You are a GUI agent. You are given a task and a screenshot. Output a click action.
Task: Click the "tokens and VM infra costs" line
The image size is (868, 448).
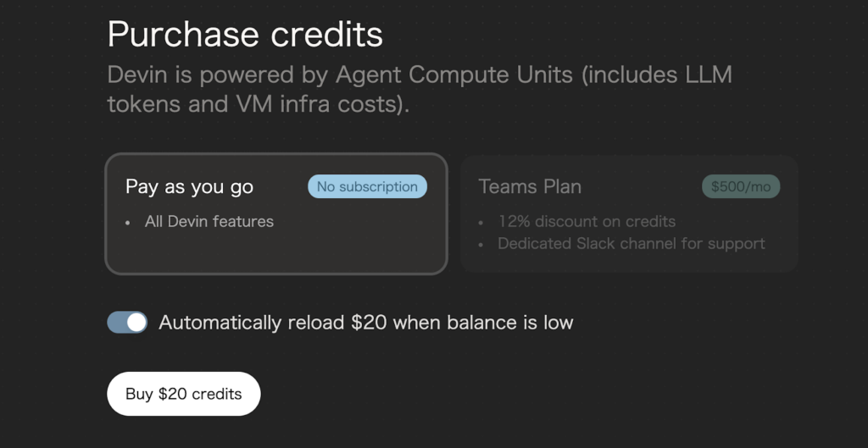pyautogui.click(x=258, y=105)
